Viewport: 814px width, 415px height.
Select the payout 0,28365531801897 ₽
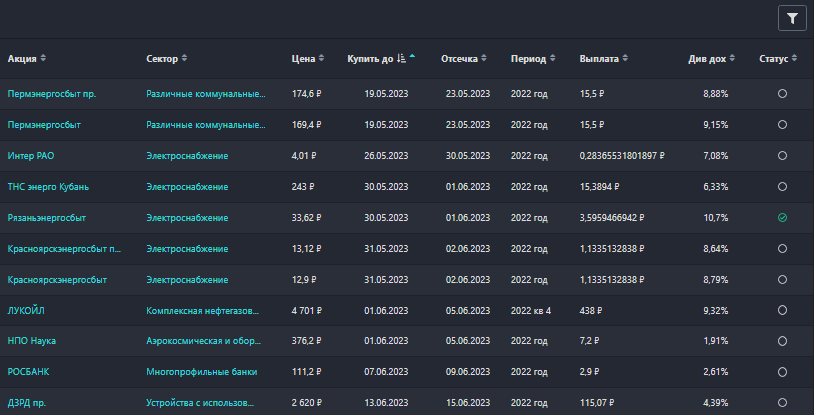point(622,156)
